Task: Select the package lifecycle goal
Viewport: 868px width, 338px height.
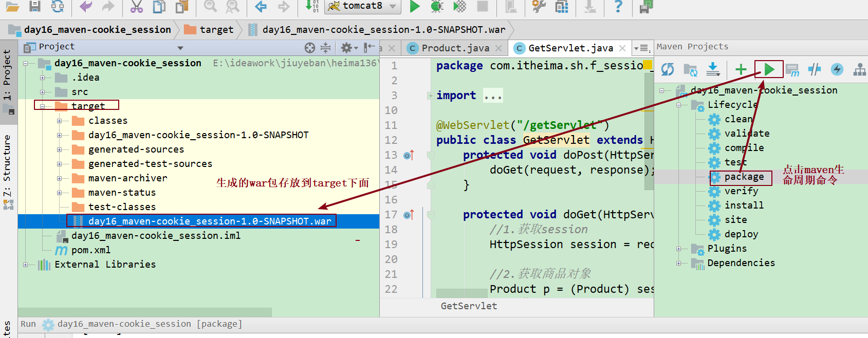Action: [x=744, y=177]
